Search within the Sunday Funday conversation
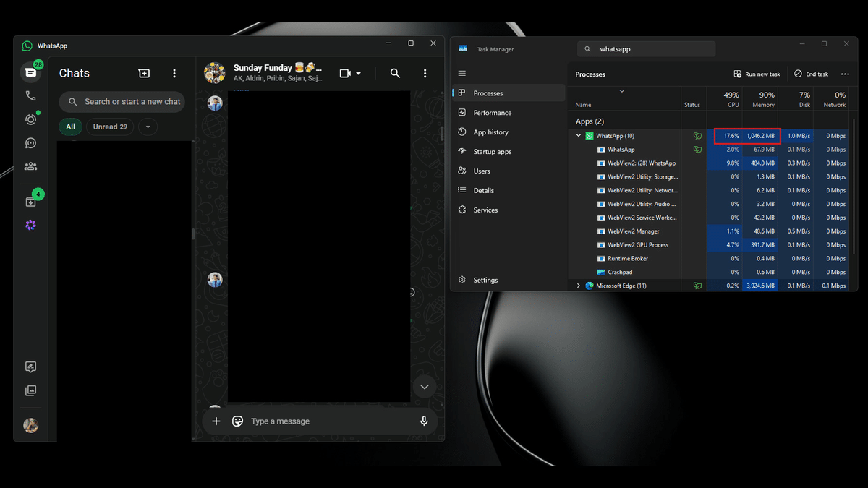The height and width of the screenshot is (488, 868). click(395, 73)
